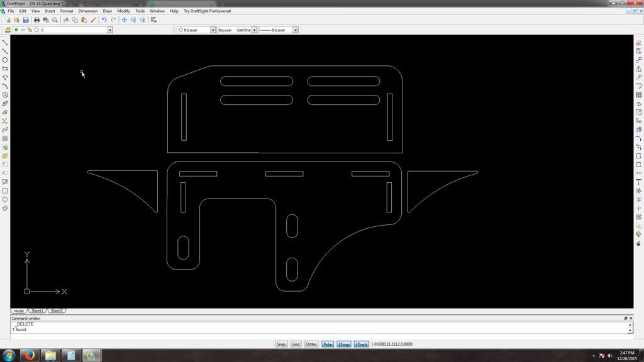Click layer 0 color circle swatch
This screenshot has width=644, height=362.
36,30
